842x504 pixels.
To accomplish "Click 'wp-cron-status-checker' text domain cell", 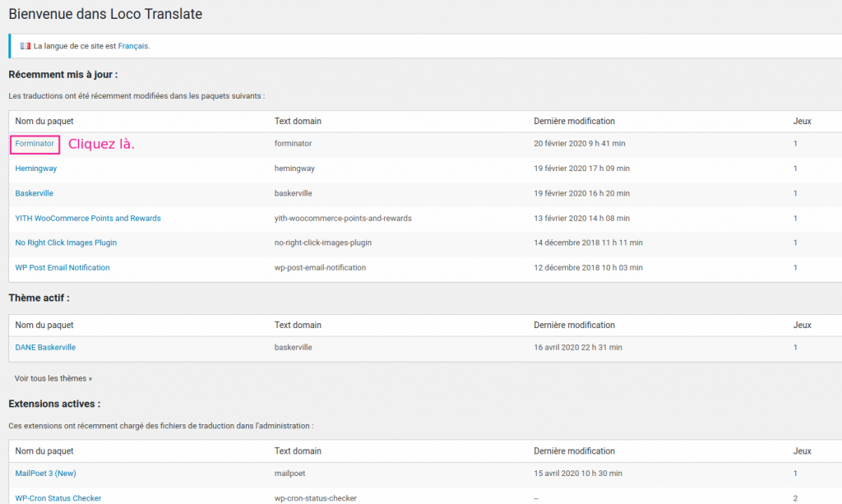I will coord(315,498).
